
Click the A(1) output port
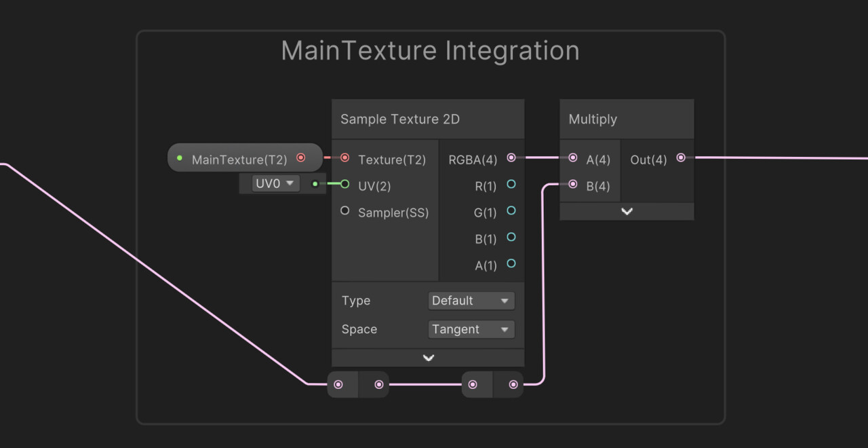coord(512,263)
